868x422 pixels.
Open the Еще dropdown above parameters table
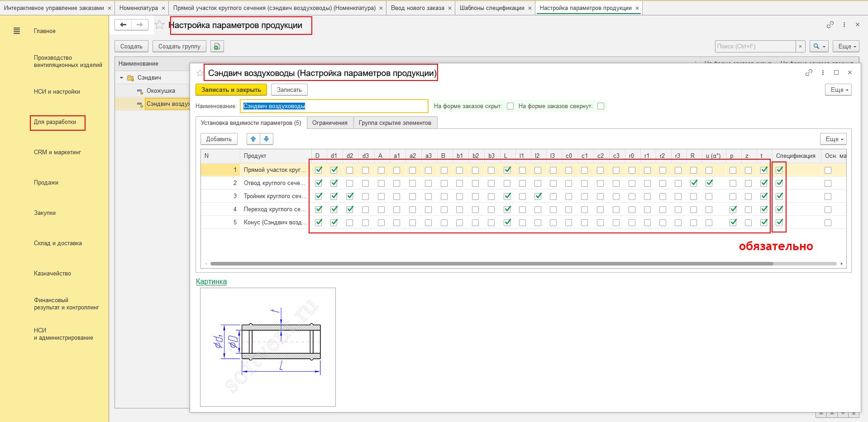pos(833,139)
